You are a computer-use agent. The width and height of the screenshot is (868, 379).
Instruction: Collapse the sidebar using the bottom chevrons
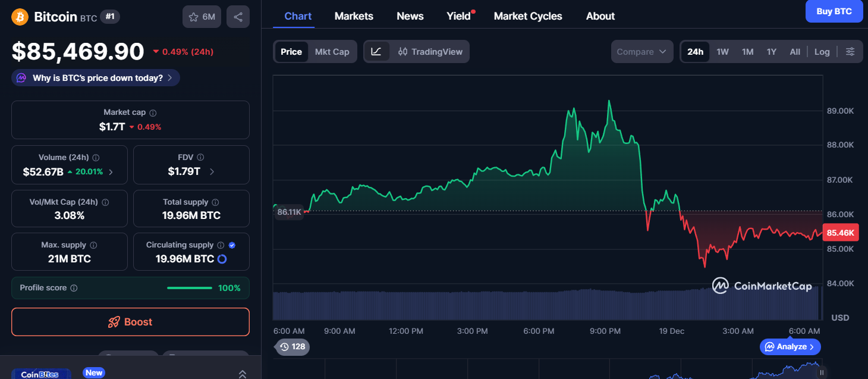(x=243, y=374)
